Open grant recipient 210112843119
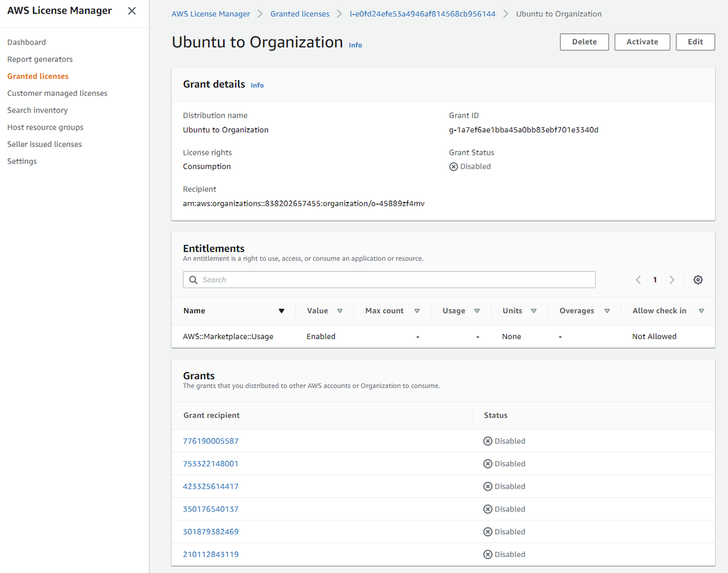The image size is (728, 573). tap(211, 554)
